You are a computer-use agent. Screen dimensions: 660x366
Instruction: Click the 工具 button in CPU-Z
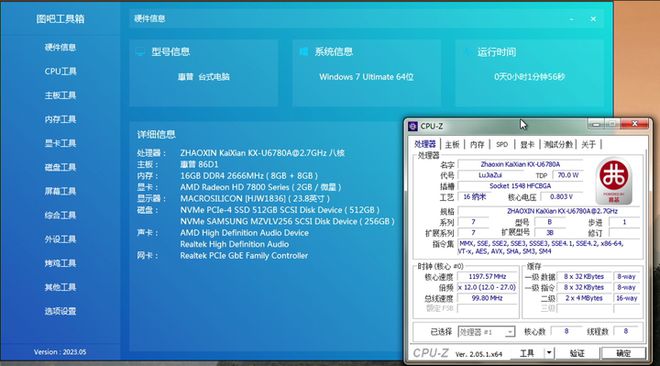click(x=527, y=353)
